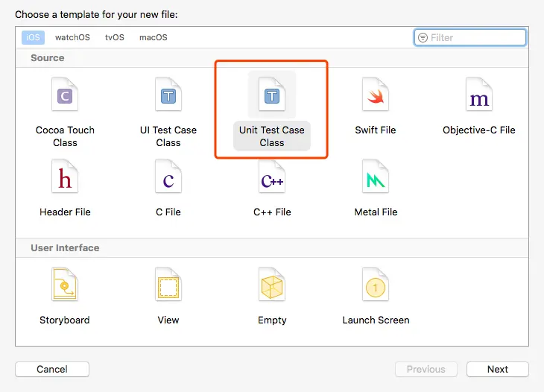Select the Empty interface template icon
The width and height of the screenshot is (544, 392).
(x=272, y=287)
